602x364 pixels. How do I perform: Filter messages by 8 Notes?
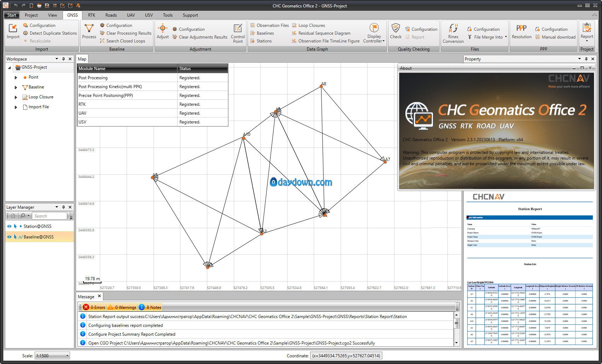150,307
